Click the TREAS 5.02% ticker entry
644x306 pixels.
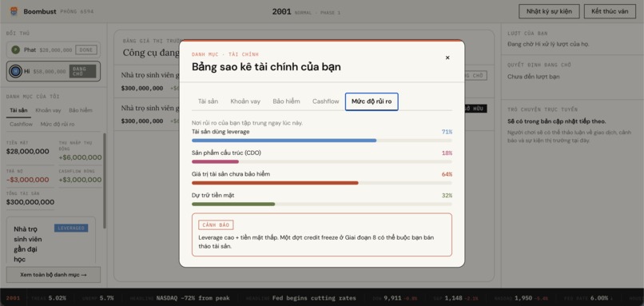48,298
